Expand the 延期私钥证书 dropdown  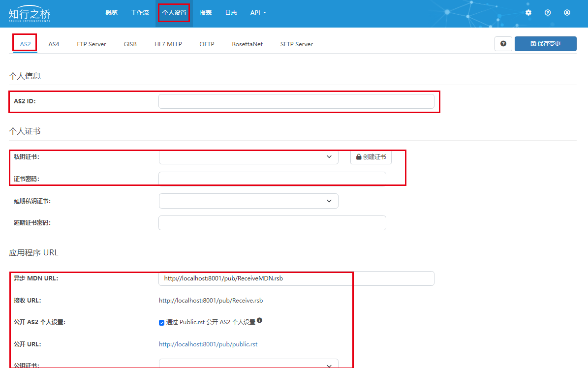click(x=248, y=201)
